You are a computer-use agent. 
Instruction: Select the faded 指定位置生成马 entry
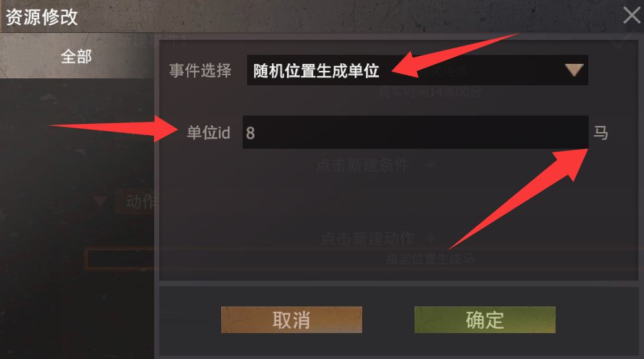coord(430,259)
